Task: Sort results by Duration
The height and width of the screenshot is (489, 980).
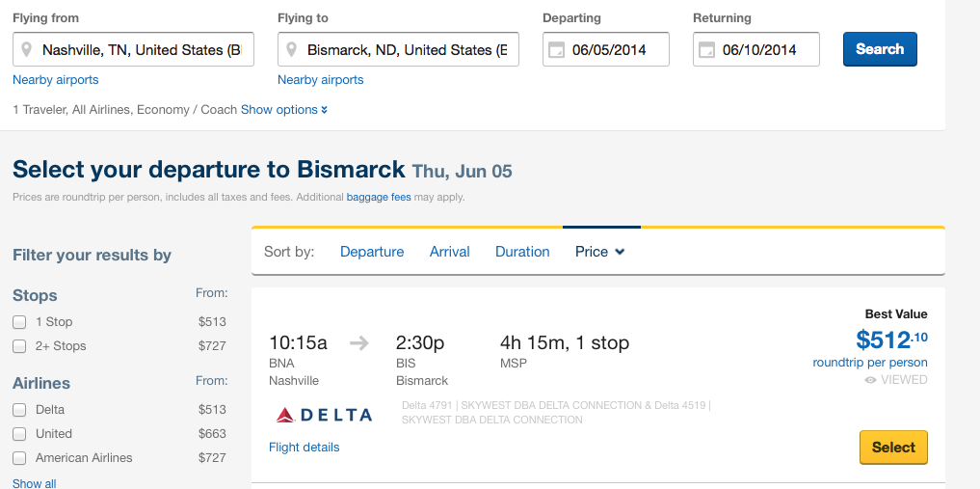Action: pos(522,252)
